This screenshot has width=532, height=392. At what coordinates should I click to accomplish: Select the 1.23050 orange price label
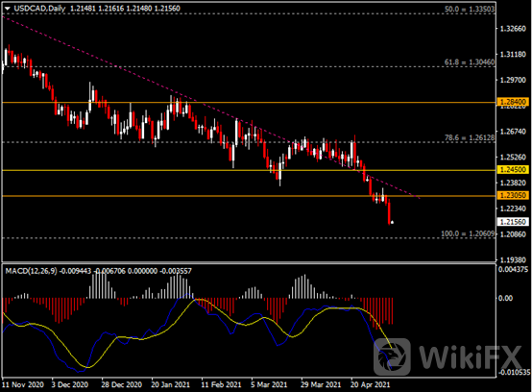point(514,195)
